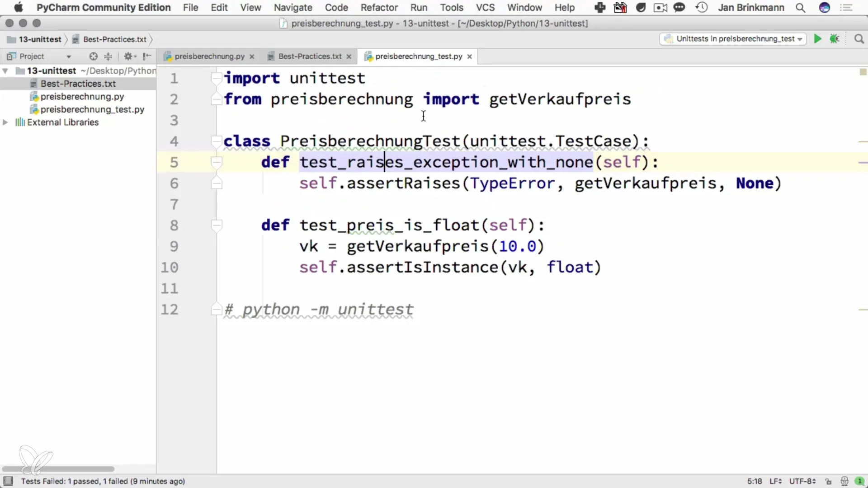This screenshot has width=868, height=488.
Task: Click the Best-Practices.txt breadcrumb in navigation bar
Action: pyautogui.click(x=110, y=39)
